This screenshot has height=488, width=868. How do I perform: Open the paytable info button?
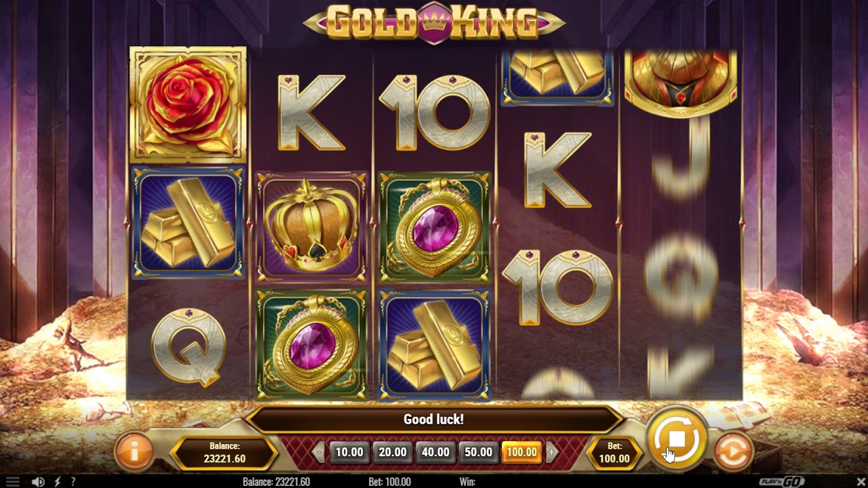click(x=134, y=451)
